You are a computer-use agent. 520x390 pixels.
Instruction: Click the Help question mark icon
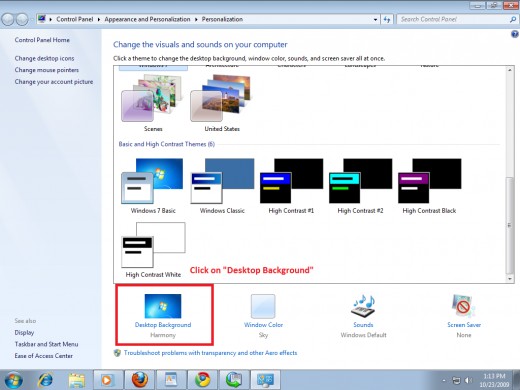click(515, 34)
